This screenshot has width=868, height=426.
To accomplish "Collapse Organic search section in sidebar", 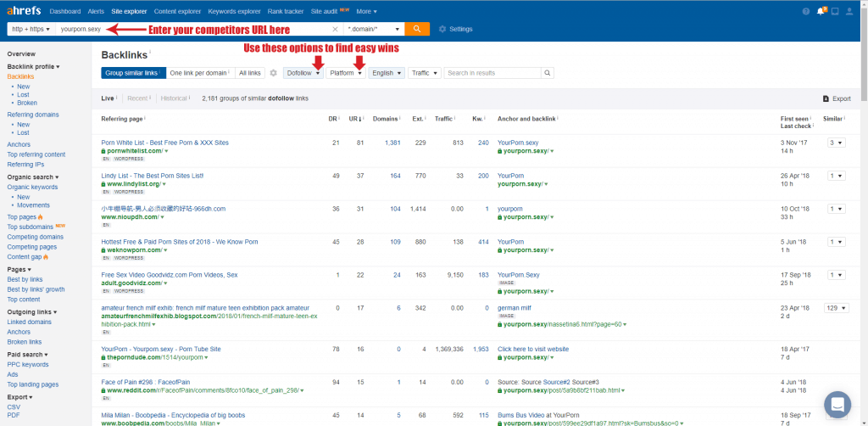I will pos(33,177).
